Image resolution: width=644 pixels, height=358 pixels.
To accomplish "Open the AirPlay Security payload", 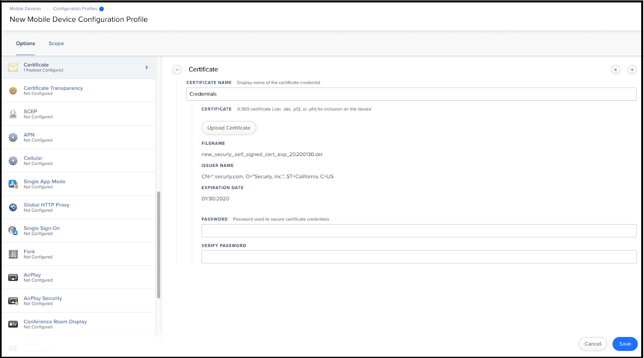I will [x=79, y=301].
